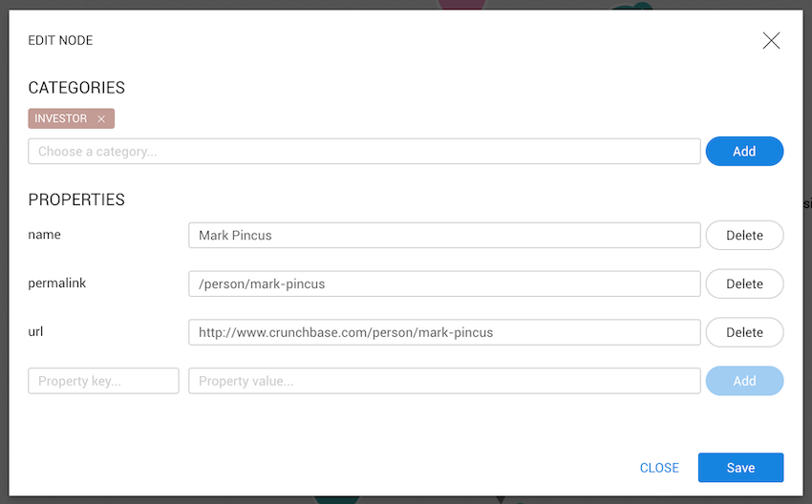Click the CATEGORIES section heading
Image resolution: width=812 pixels, height=504 pixels.
click(x=76, y=88)
